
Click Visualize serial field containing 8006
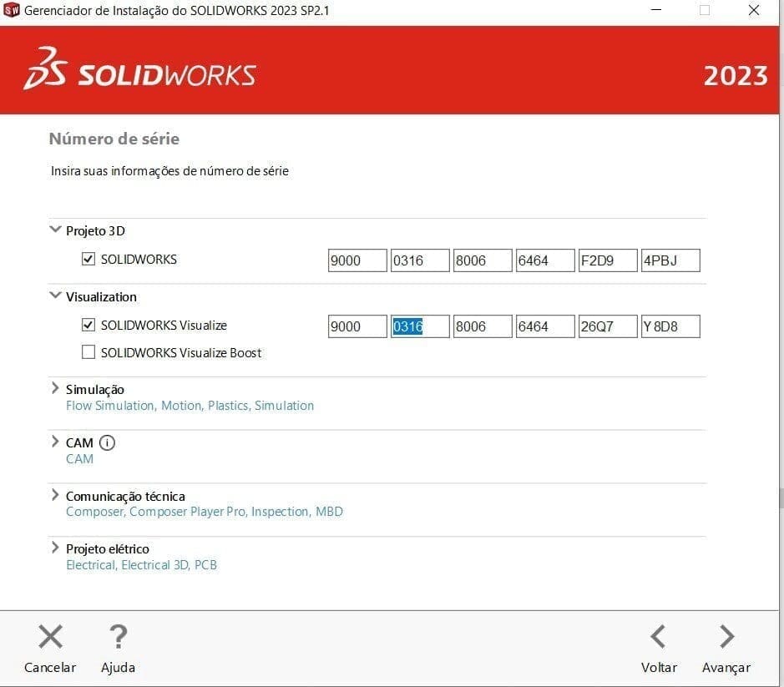[483, 326]
